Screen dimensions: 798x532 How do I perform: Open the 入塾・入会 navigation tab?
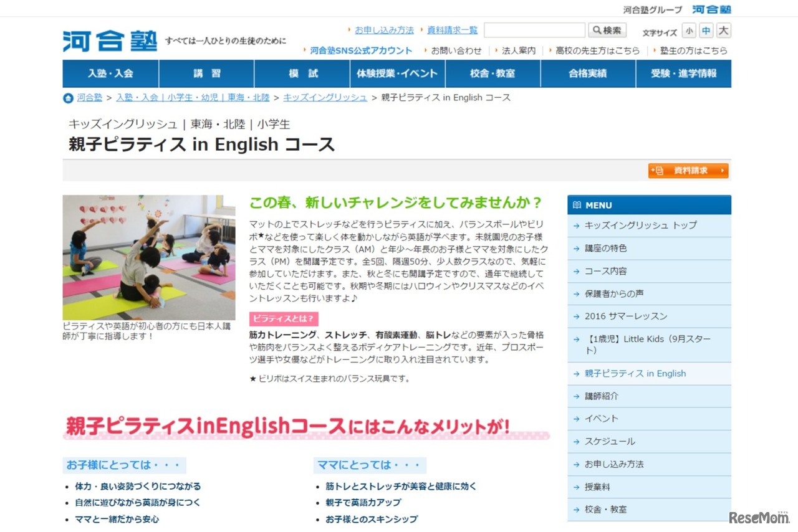(x=110, y=74)
